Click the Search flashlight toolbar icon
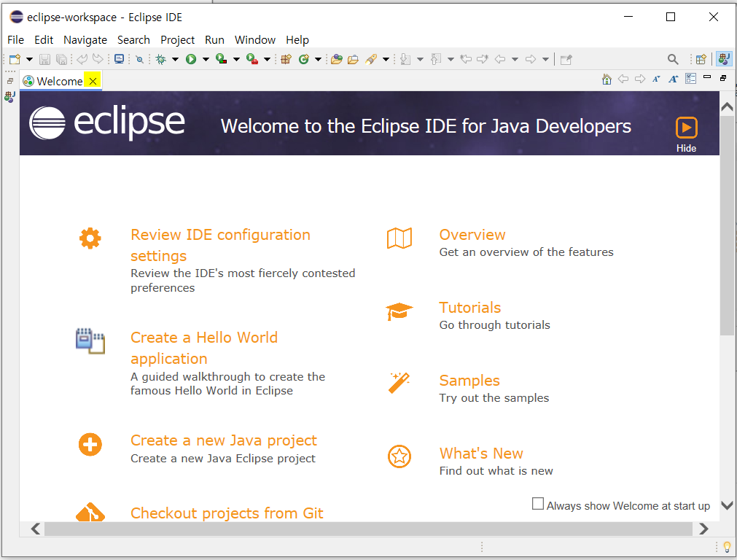Viewport: 737px width, 560px height. click(x=371, y=59)
